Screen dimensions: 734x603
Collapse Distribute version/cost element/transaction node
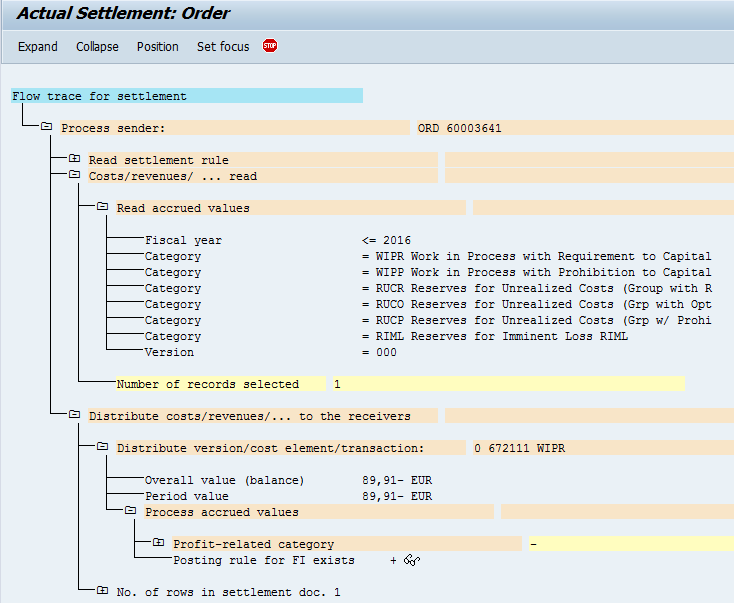tap(103, 447)
